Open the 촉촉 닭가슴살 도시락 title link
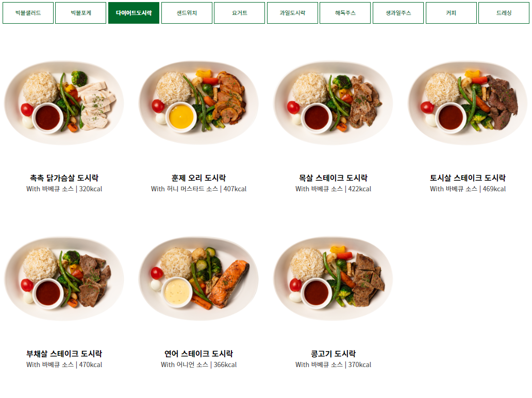This screenshot has height=398, width=532. tap(64, 178)
